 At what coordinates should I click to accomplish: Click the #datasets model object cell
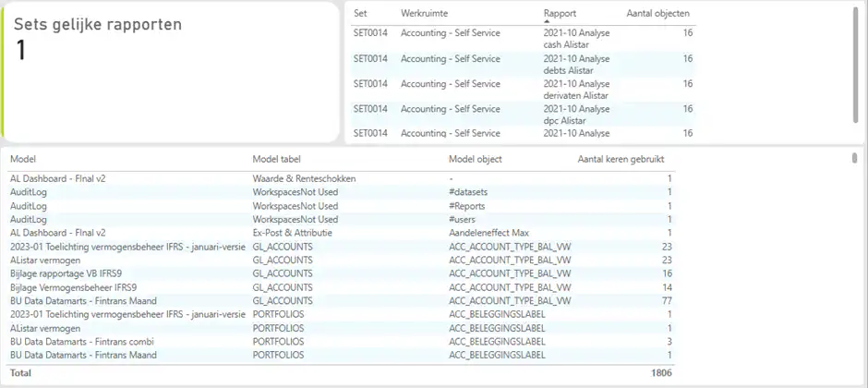point(468,192)
